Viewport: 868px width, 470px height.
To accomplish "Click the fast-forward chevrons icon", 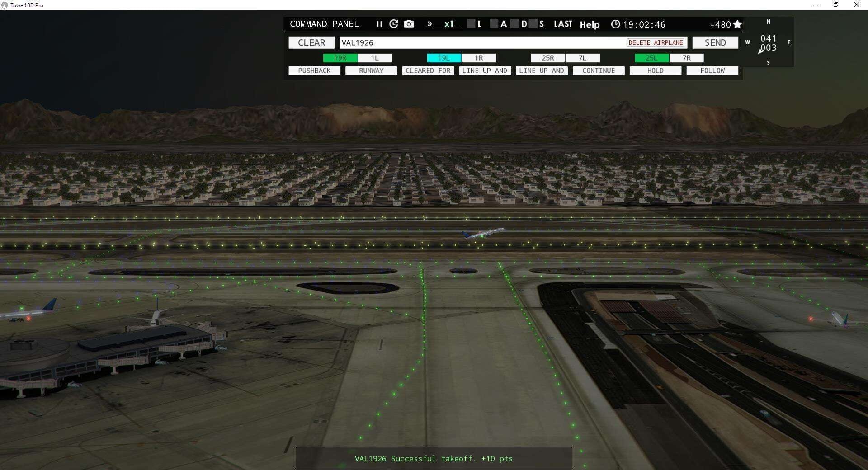I will click(x=429, y=24).
